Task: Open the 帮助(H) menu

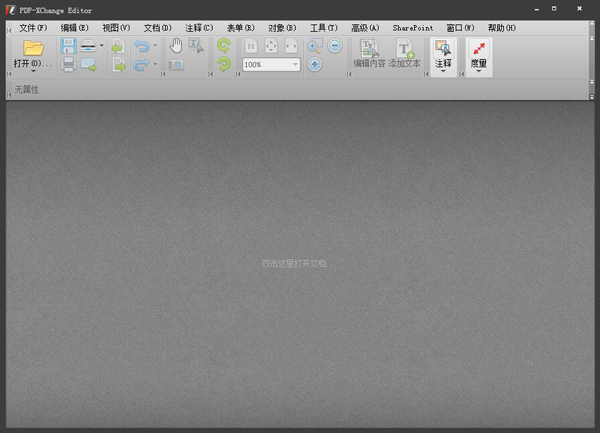Action: pos(502,28)
